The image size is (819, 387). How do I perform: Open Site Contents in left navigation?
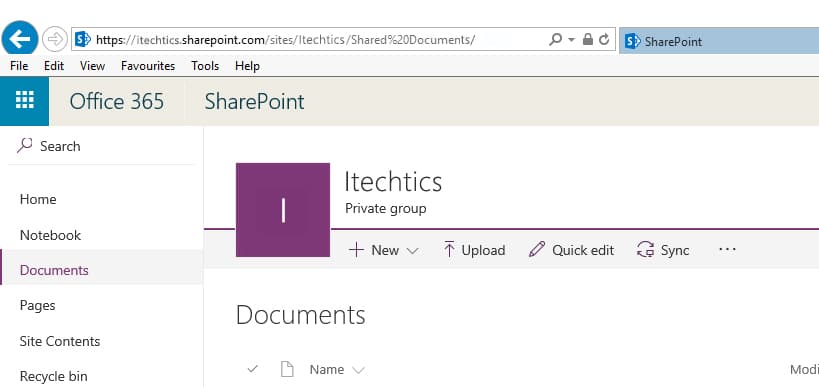pyautogui.click(x=60, y=341)
